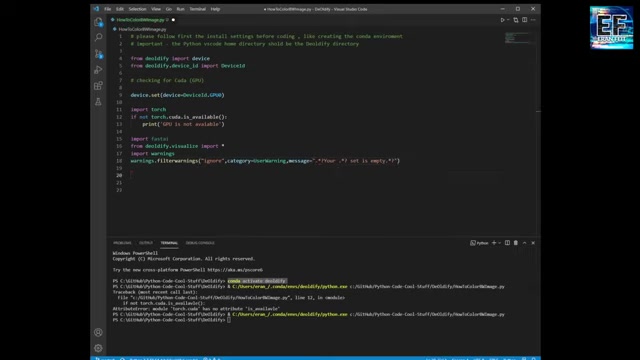The image size is (640, 360).
Task: Maximize the terminal panel with chevron
Action: click(524, 243)
